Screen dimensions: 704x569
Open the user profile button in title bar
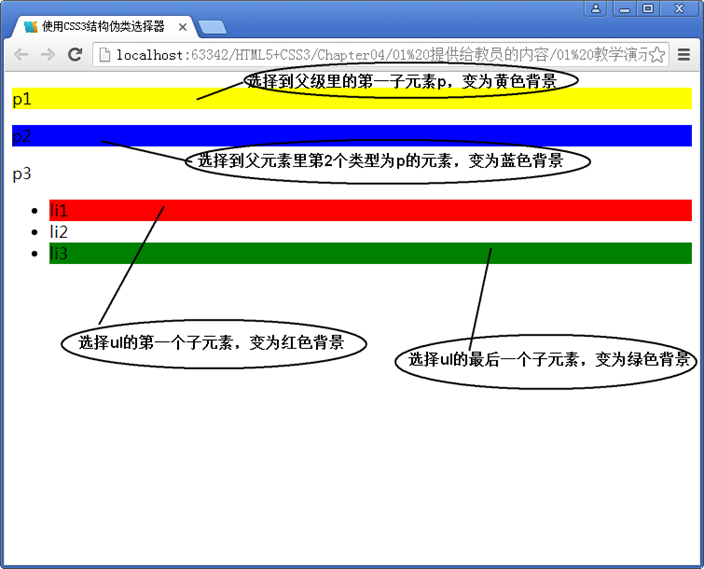pos(596,9)
